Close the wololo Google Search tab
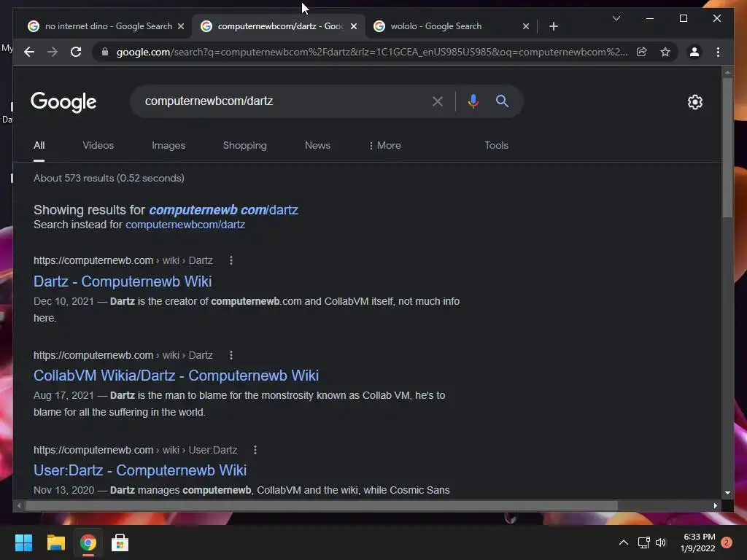 coord(526,26)
